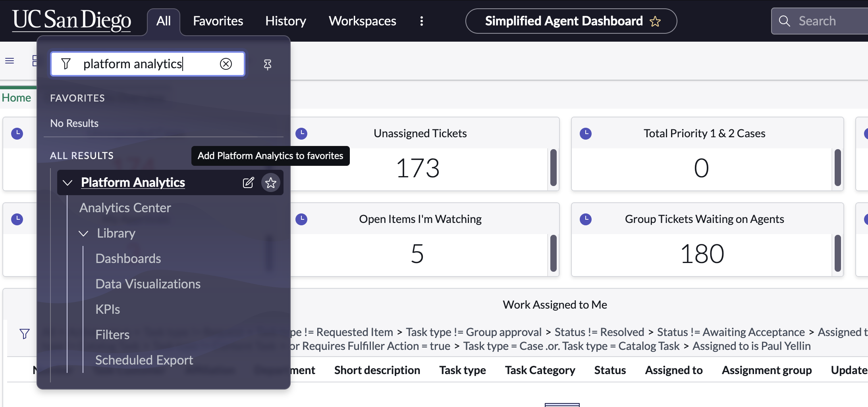Open Filters under Library
Viewport: 868px width, 407px height.
[112, 335]
